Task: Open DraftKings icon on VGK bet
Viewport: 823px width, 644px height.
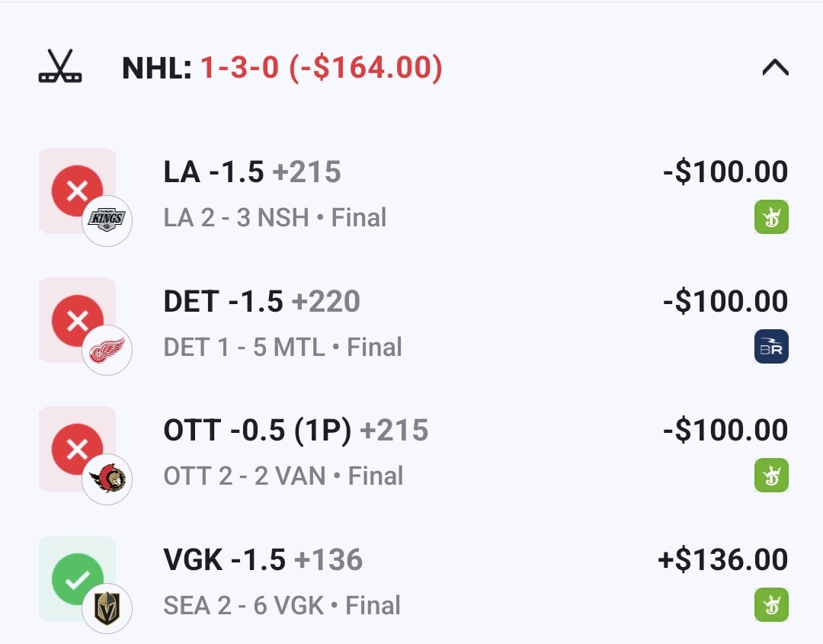Action: point(771,605)
